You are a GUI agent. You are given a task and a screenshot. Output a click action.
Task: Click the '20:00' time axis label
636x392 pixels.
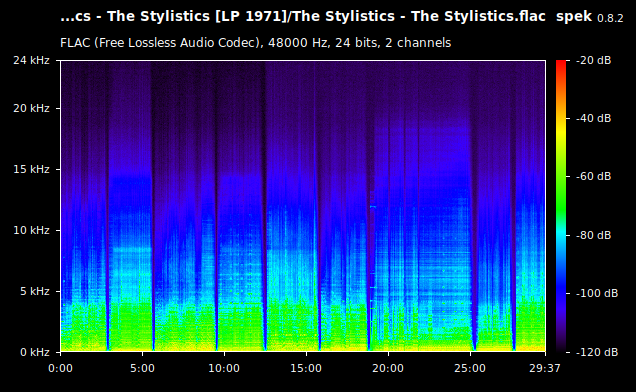[x=388, y=368]
